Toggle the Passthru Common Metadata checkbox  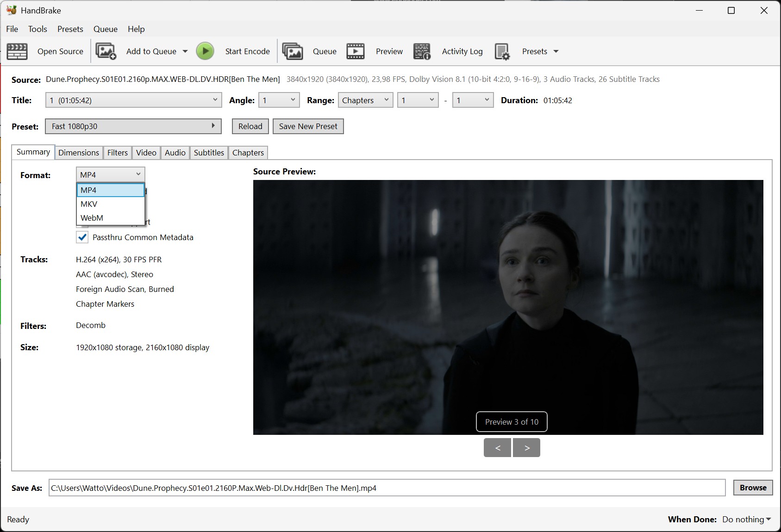[x=82, y=237]
